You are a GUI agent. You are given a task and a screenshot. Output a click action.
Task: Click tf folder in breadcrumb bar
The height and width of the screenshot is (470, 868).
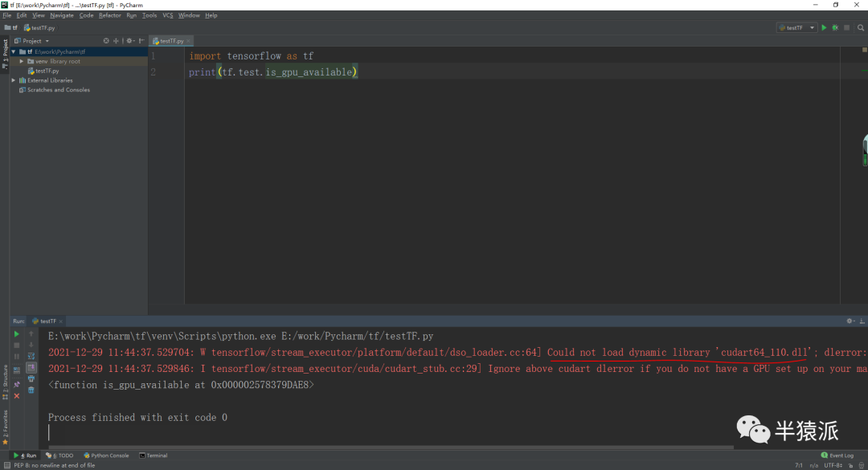(x=11, y=27)
